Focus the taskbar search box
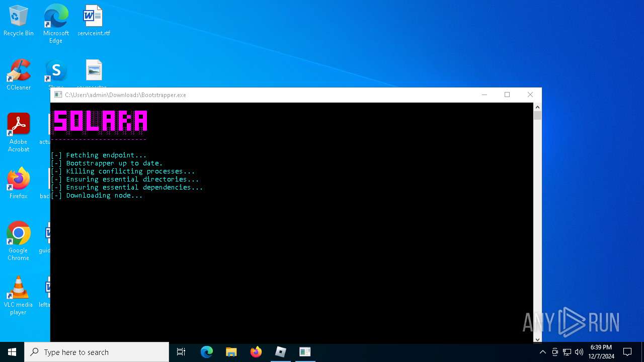The width and height of the screenshot is (644, 362). [x=97, y=352]
